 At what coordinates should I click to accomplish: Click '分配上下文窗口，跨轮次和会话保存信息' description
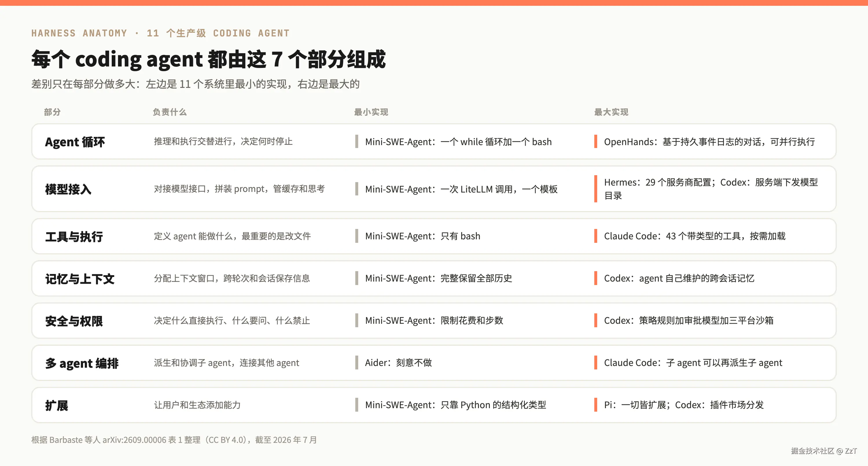click(x=232, y=278)
